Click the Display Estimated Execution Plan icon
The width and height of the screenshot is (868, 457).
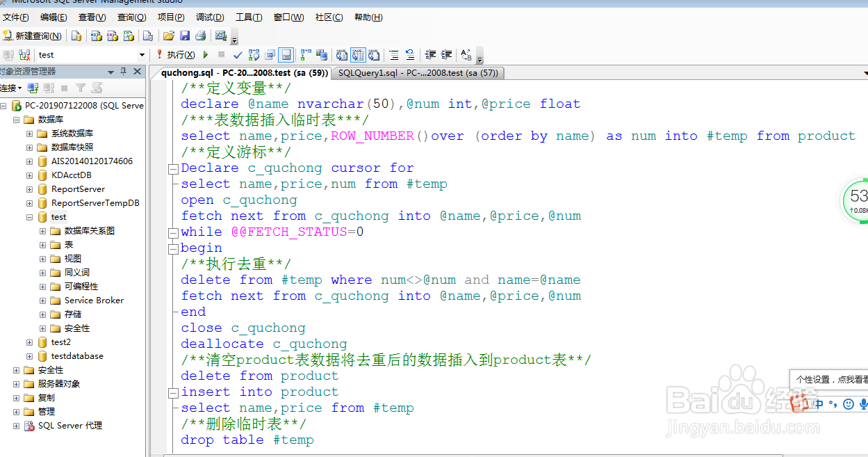[254, 54]
